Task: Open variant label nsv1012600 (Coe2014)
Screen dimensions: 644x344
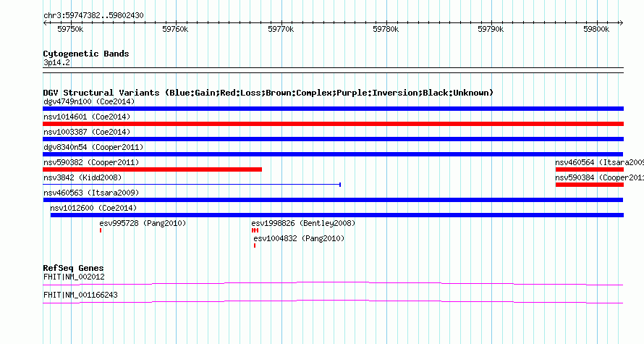Action: point(93,208)
